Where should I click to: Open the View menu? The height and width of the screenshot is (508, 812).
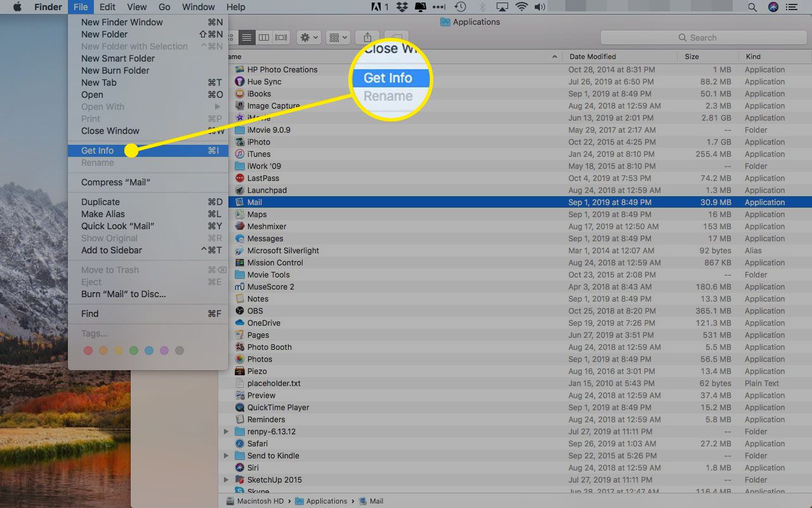(x=136, y=7)
